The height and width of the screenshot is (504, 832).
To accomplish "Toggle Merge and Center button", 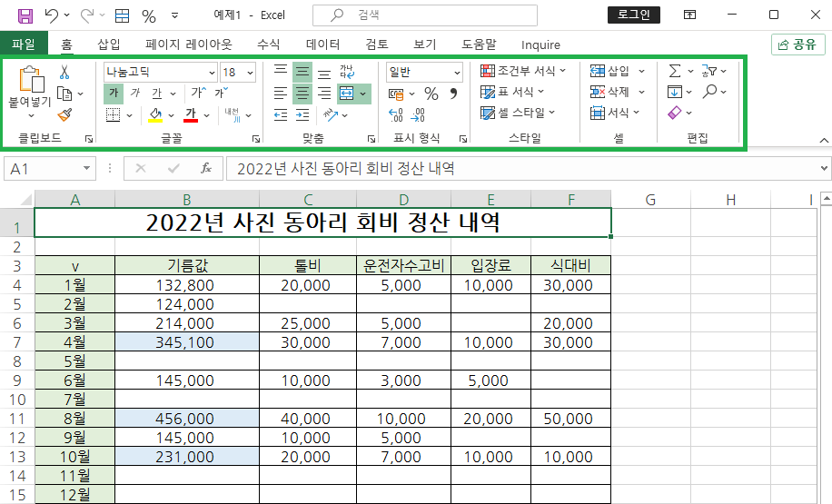I will pos(346,94).
